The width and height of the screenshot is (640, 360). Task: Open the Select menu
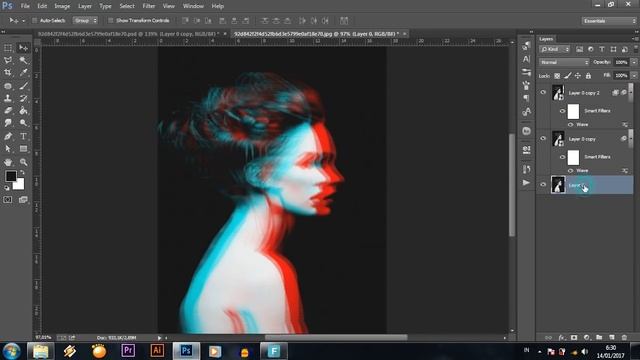click(127, 6)
